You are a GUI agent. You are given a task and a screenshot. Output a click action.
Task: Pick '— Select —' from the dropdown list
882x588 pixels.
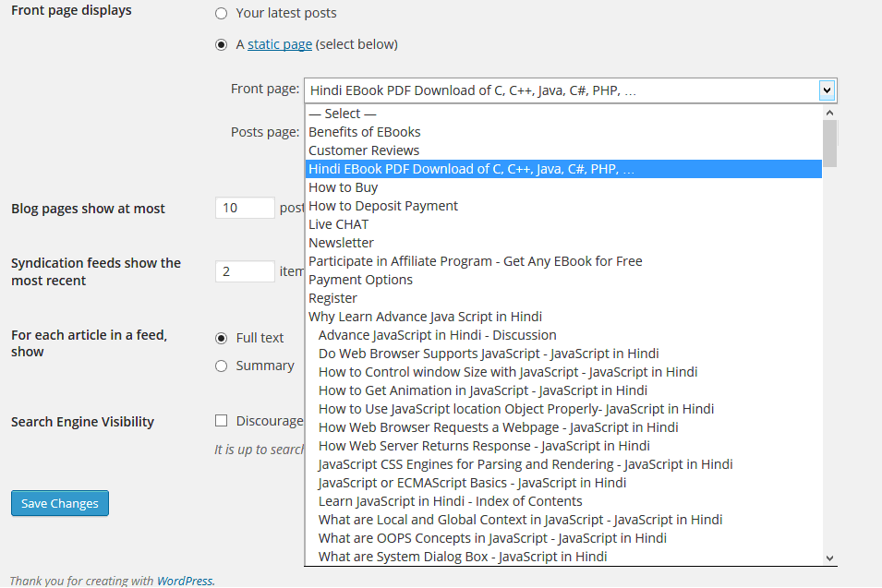tap(343, 114)
